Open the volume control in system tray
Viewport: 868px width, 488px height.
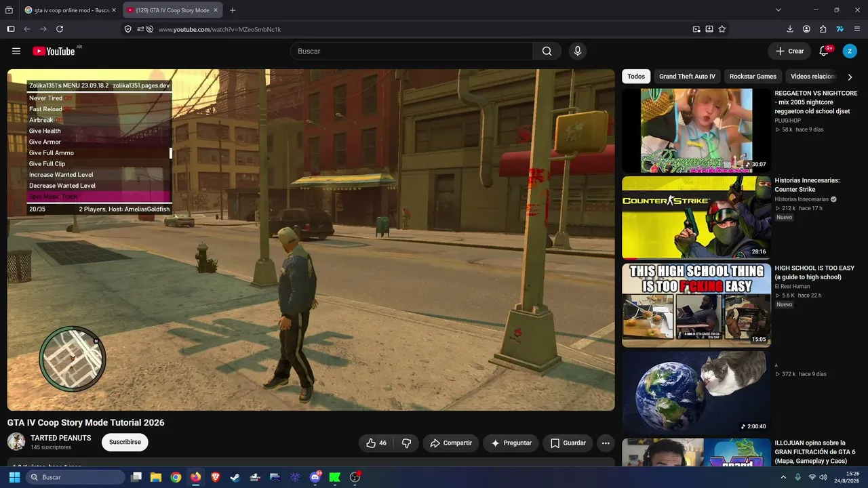pos(823,477)
